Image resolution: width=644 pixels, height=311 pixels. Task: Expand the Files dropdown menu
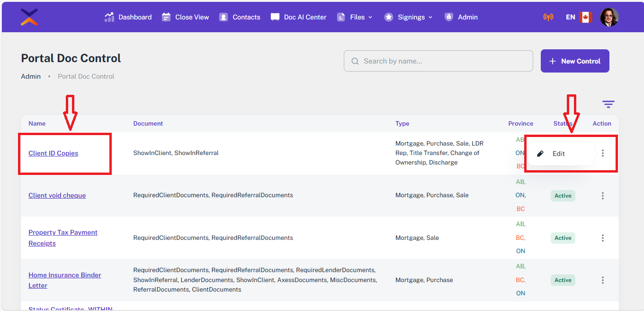coord(355,17)
